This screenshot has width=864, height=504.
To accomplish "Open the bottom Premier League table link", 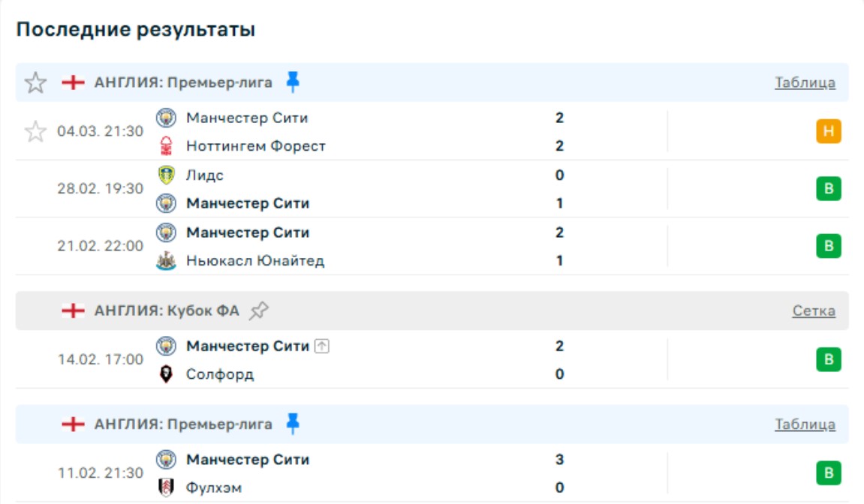I will 805,425.
